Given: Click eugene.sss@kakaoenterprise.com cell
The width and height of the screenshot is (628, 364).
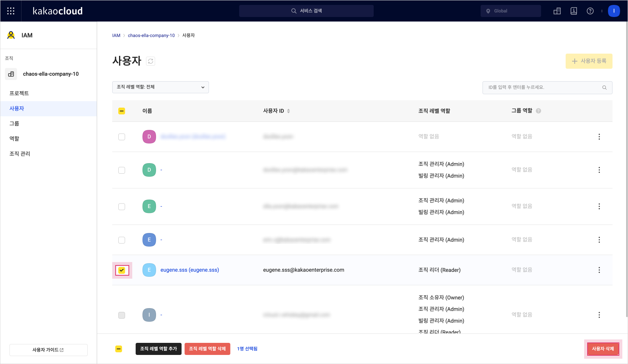Looking at the screenshot, I should 304,270.
